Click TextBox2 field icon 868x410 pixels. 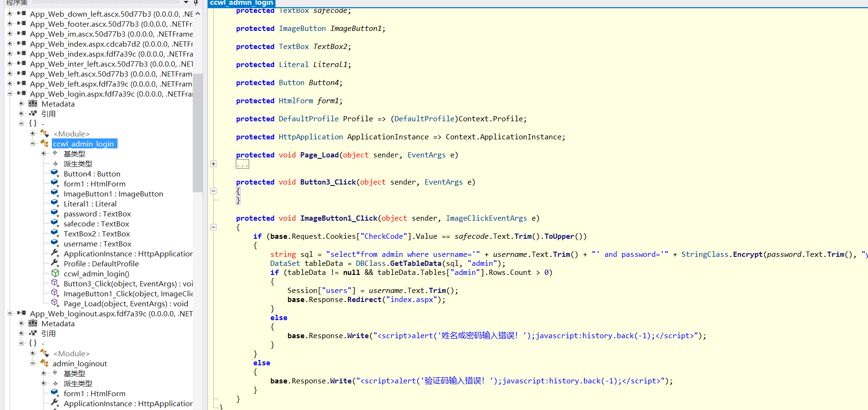pyautogui.click(x=55, y=233)
